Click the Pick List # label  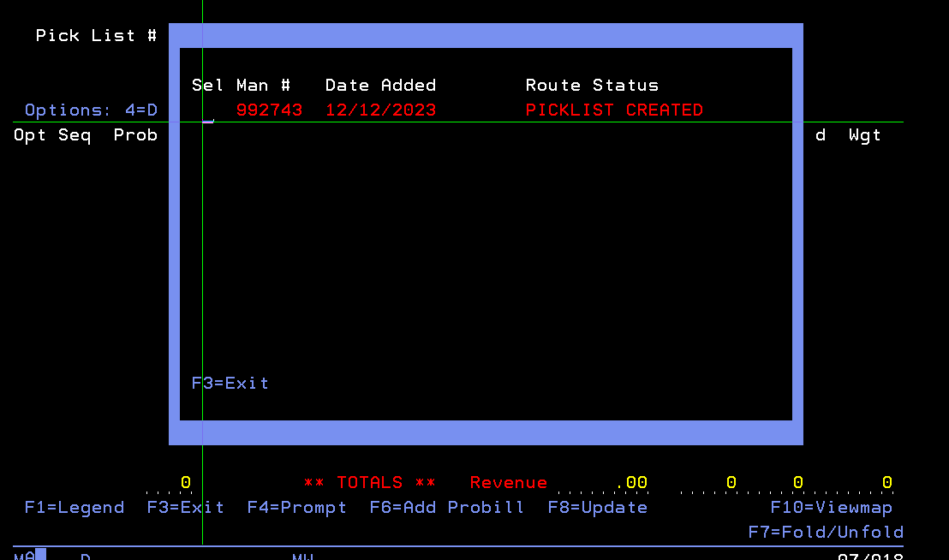(x=96, y=36)
